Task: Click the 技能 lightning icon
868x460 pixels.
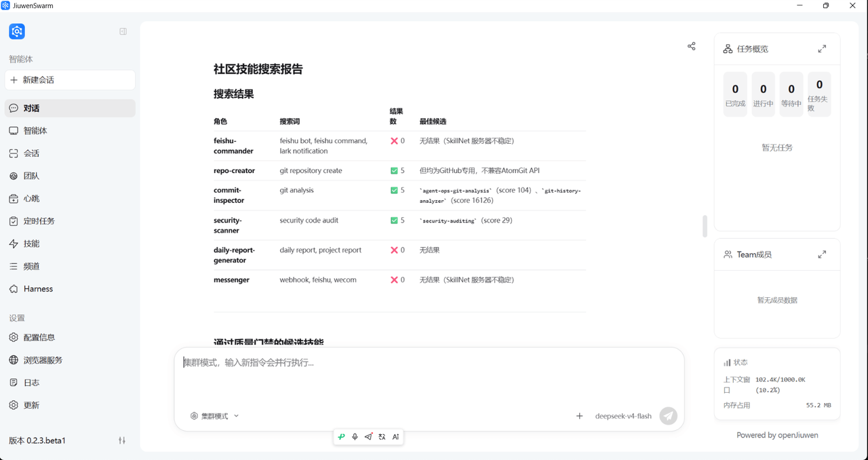Action: coord(14,244)
